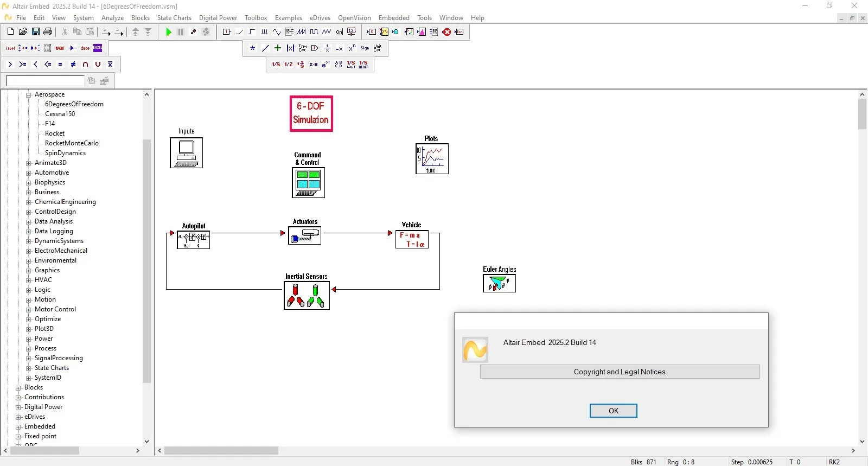Insert a 1/Z unit delay block
Image resolution: width=868 pixels, height=466 pixels.
tap(289, 65)
